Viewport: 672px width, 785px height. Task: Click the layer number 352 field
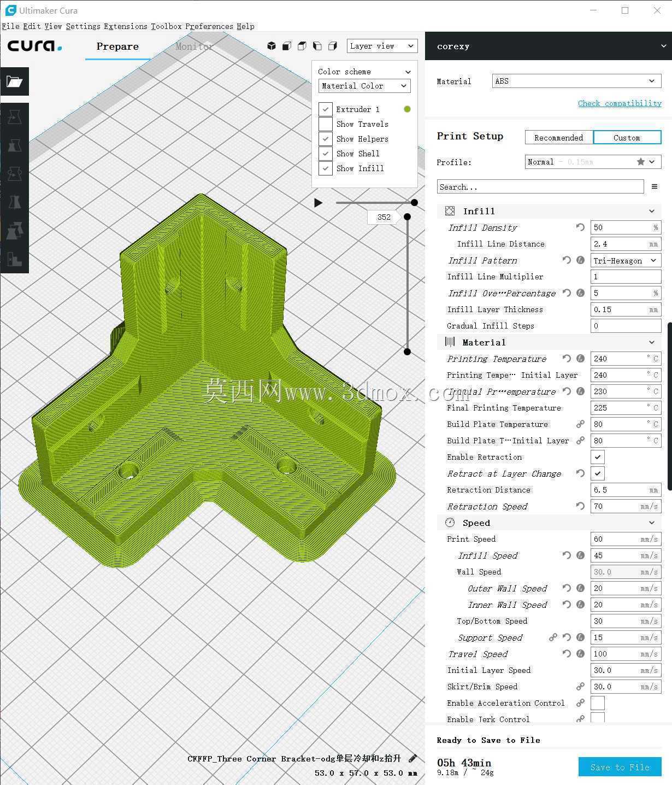point(384,217)
